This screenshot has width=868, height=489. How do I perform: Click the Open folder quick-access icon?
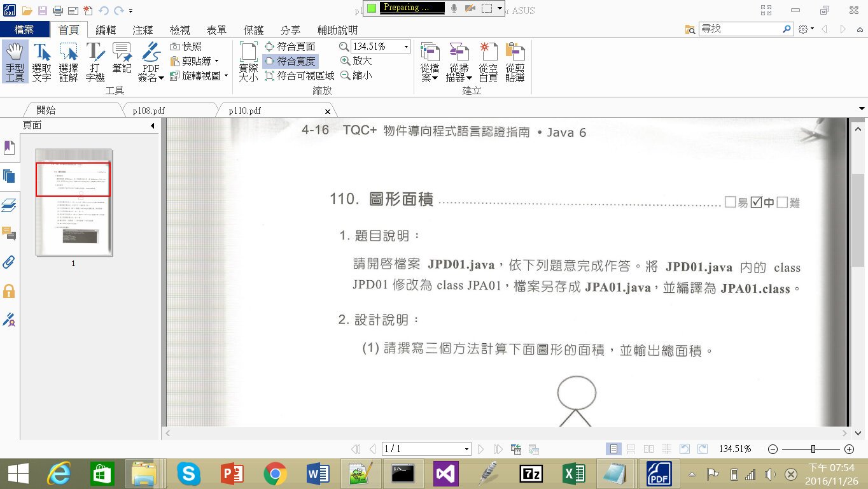[27, 11]
